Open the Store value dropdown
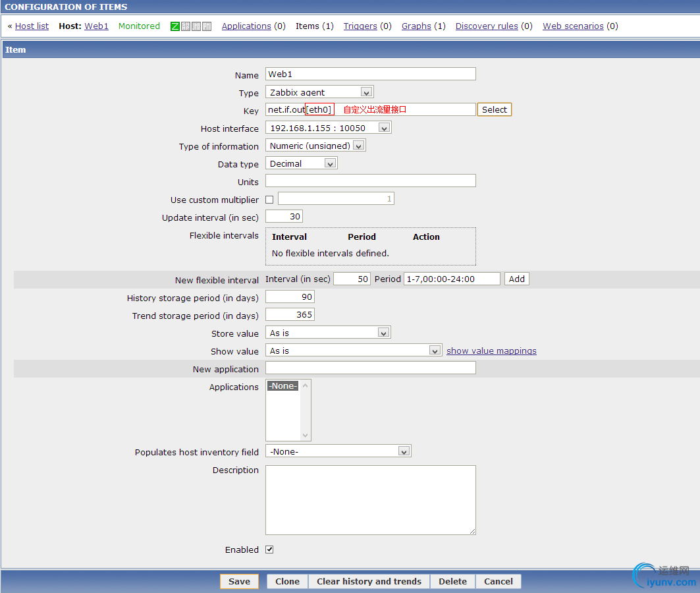The height and width of the screenshot is (593, 700). [x=328, y=333]
